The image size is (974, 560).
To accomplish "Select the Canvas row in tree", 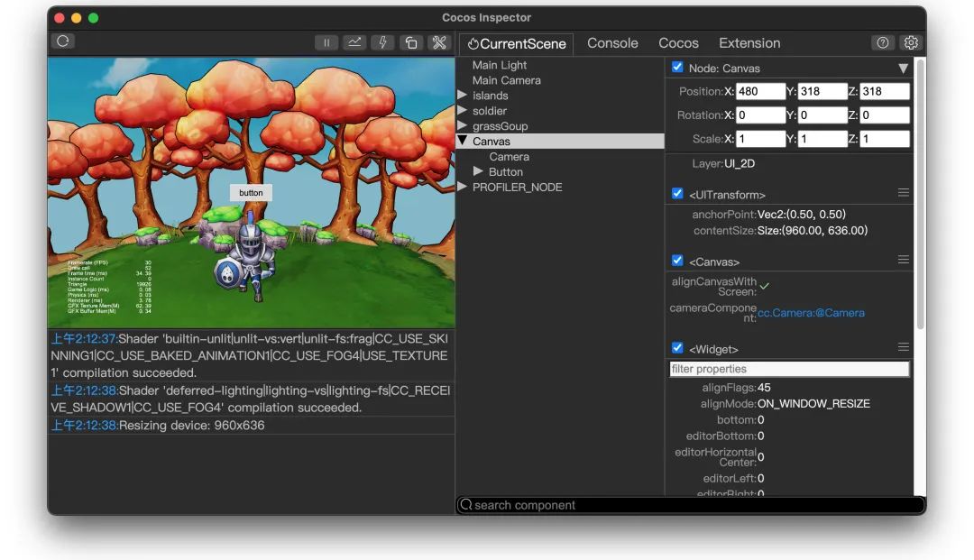I will coord(560,141).
